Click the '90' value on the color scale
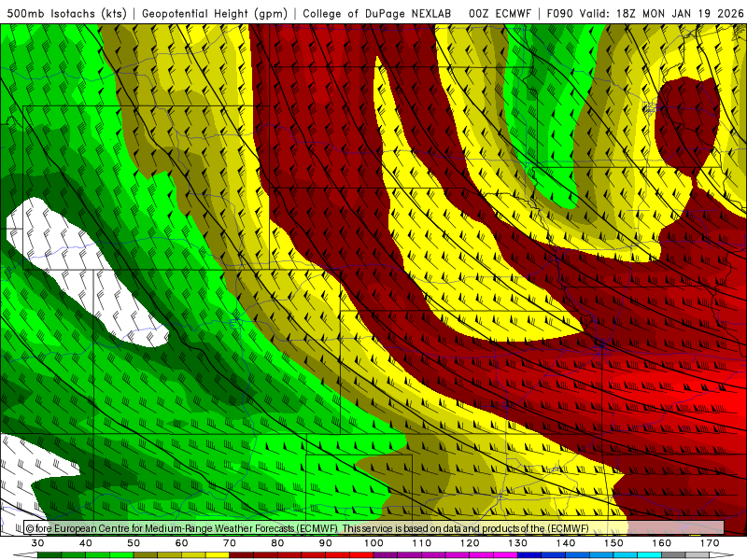This screenshot has height=560, width=747. [x=326, y=543]
